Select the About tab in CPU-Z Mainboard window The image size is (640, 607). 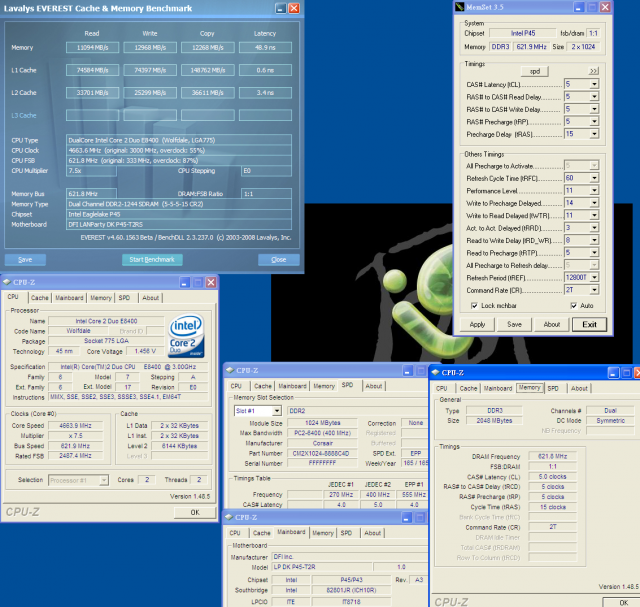373,533
